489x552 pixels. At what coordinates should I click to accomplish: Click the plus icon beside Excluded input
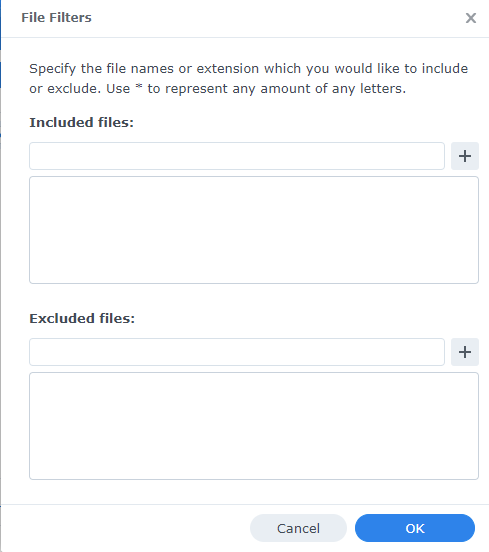click(465, 352)
